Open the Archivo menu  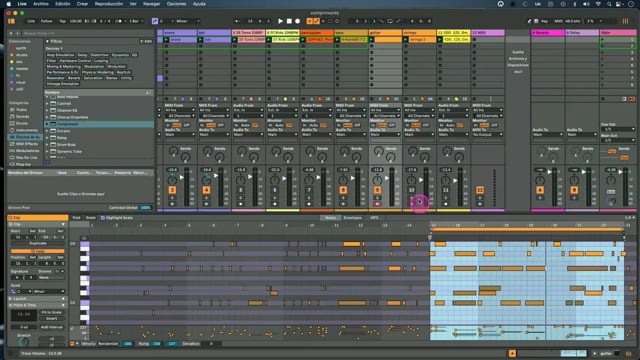[41, 4]
